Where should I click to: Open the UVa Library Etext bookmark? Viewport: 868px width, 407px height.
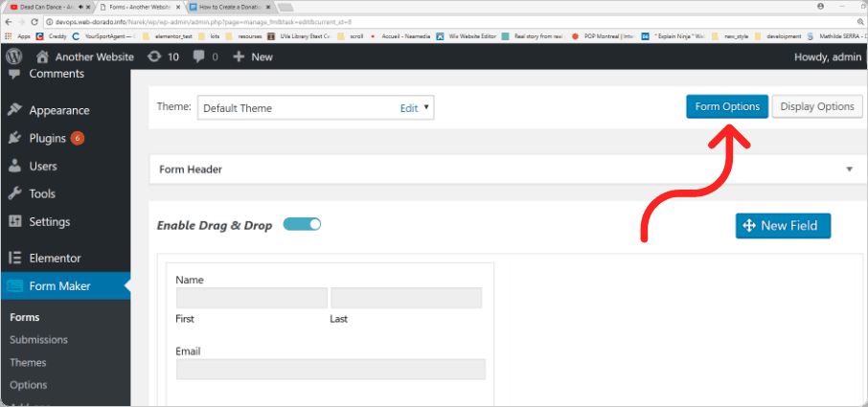coord(300,36)
